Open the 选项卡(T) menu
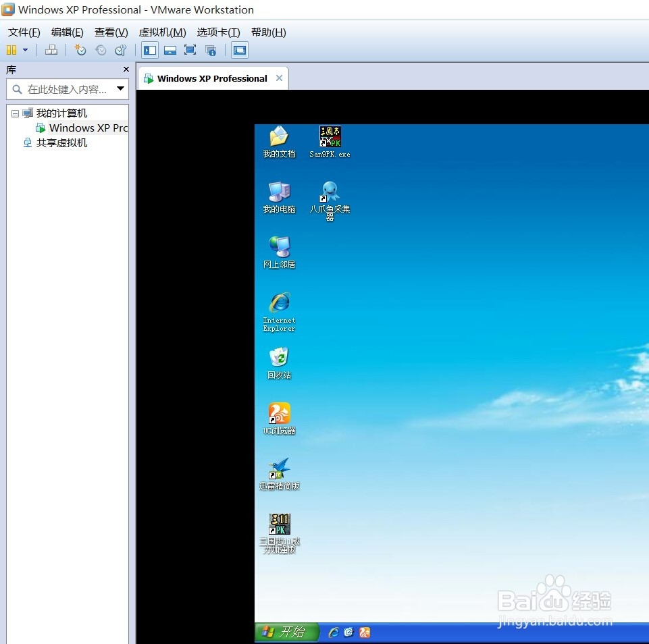Viewport: 649px width, 644px height. 219,32
